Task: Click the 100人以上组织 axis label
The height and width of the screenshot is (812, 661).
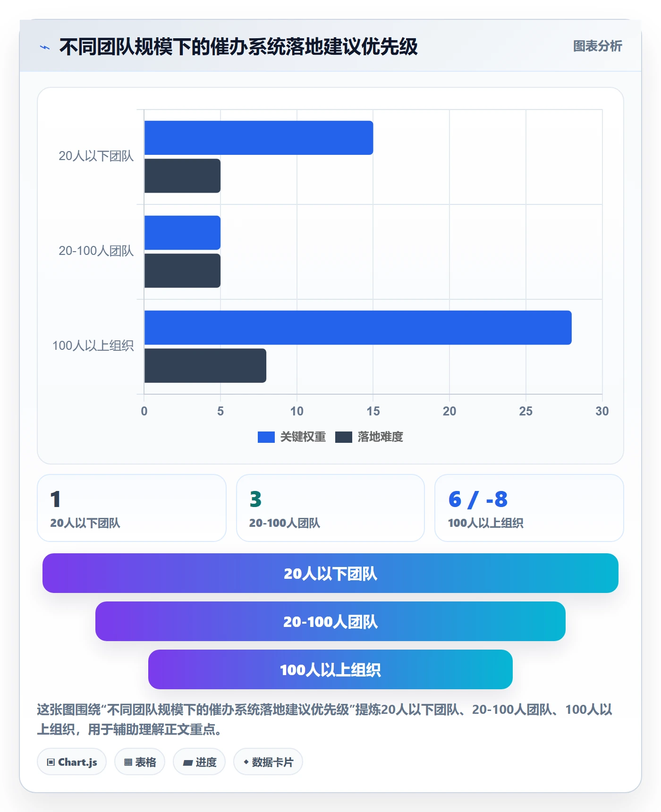Action: (x=93, y=346)
